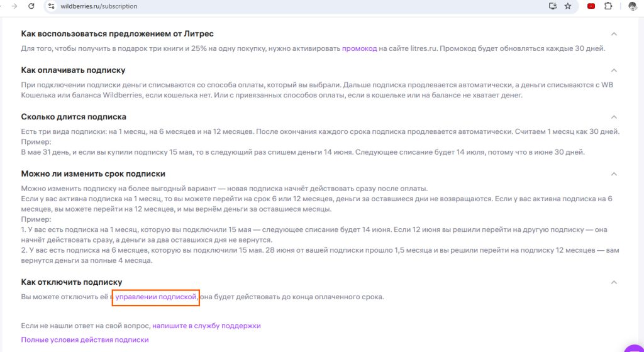Collapse the "Как оплачивать подписку" chevron
This screenshot has height=352, width=644.
pyautogui.click(x=614, y=70)
